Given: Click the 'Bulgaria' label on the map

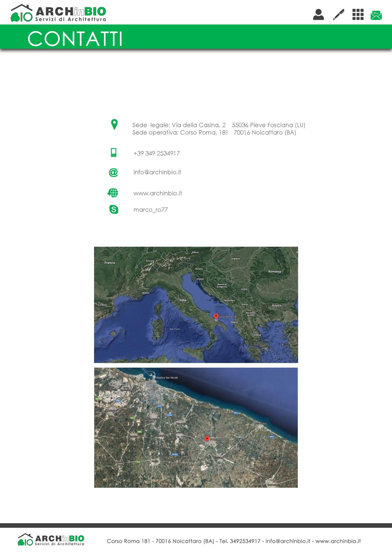Looking at the screenshot, I should [277, 305].
